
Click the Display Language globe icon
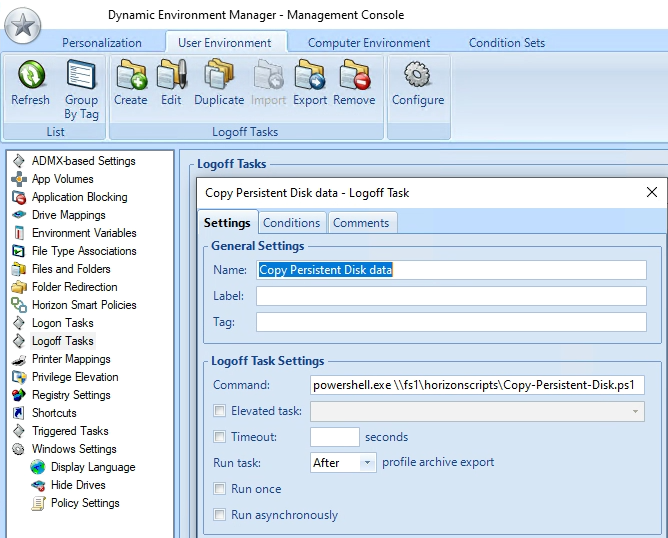coord(37,467)
